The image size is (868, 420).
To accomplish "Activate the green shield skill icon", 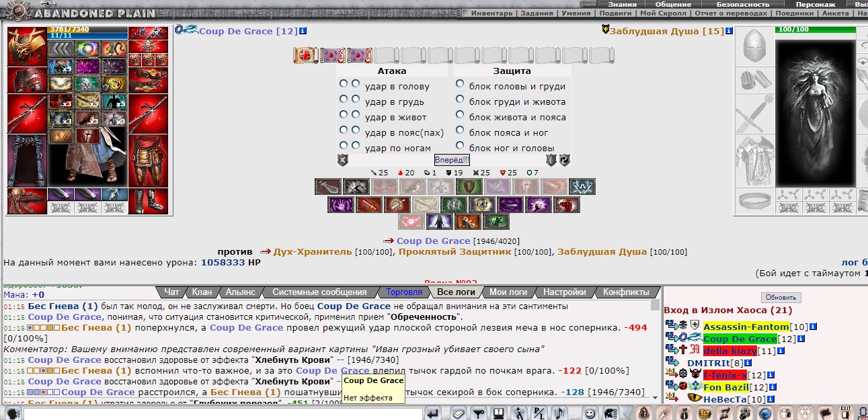I will point(469,187).
